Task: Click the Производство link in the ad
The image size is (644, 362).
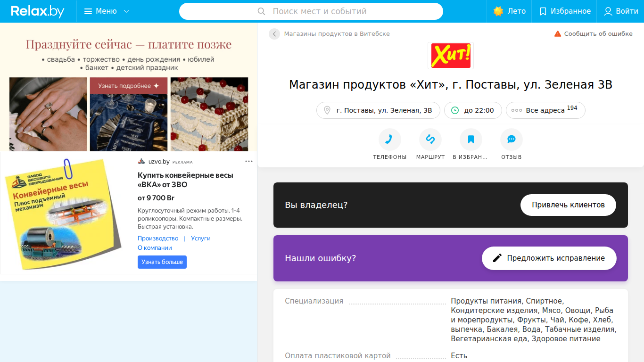Action: click(x=158, y=239)
